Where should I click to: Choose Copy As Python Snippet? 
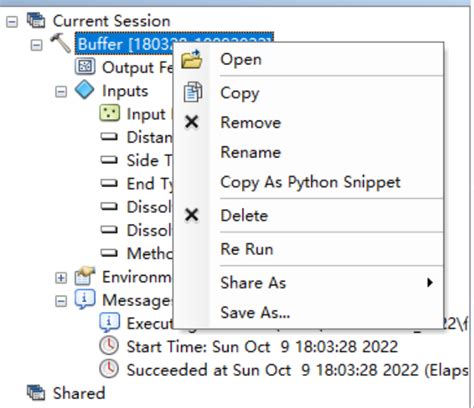(310, 182)
